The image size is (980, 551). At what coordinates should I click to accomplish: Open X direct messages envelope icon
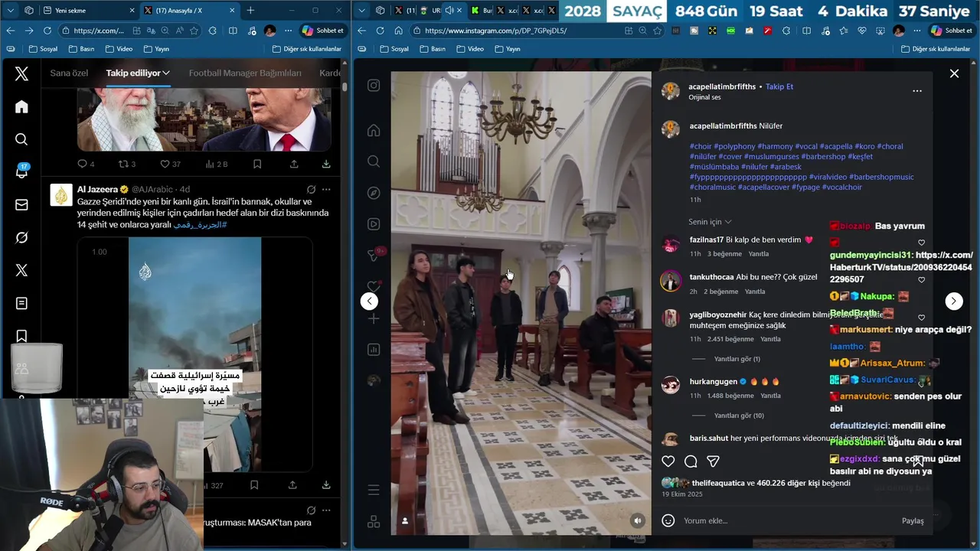[21, 205]
